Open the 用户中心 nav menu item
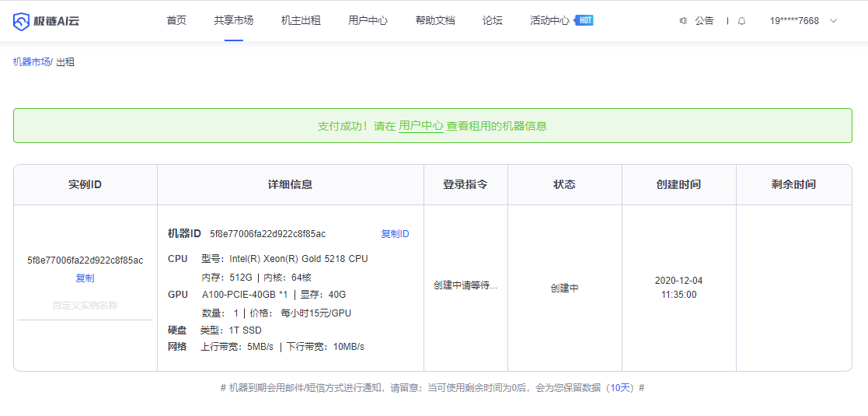This screenshot has height=416, width=868. point(368,21)
